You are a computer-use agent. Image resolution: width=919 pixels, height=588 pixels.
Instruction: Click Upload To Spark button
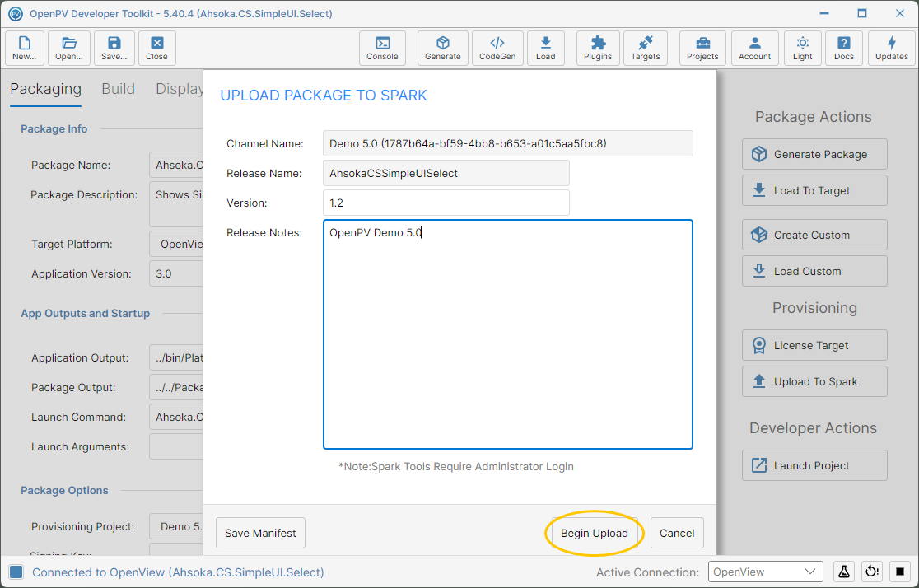pyautogui.click(x=814, y=381)
